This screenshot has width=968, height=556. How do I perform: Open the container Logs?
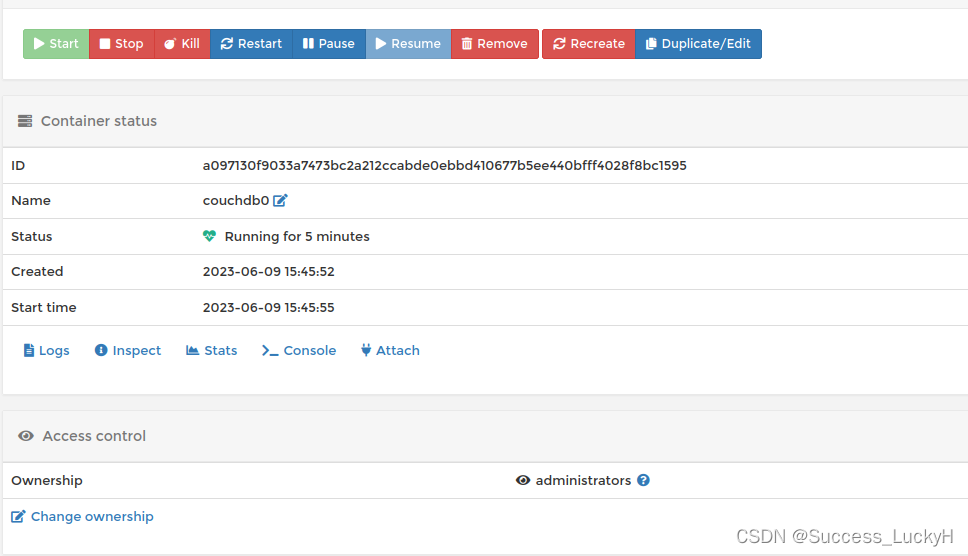tap(46, 351)
